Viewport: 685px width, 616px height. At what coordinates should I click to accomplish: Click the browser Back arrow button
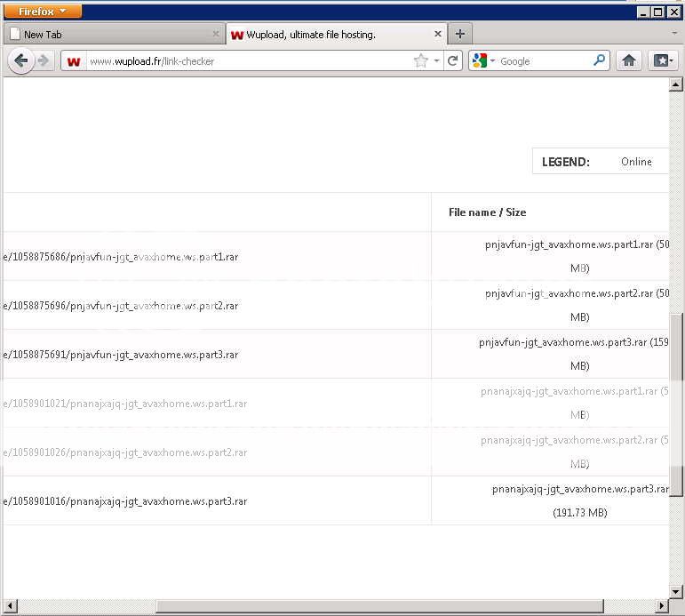(x=21, y=60)
